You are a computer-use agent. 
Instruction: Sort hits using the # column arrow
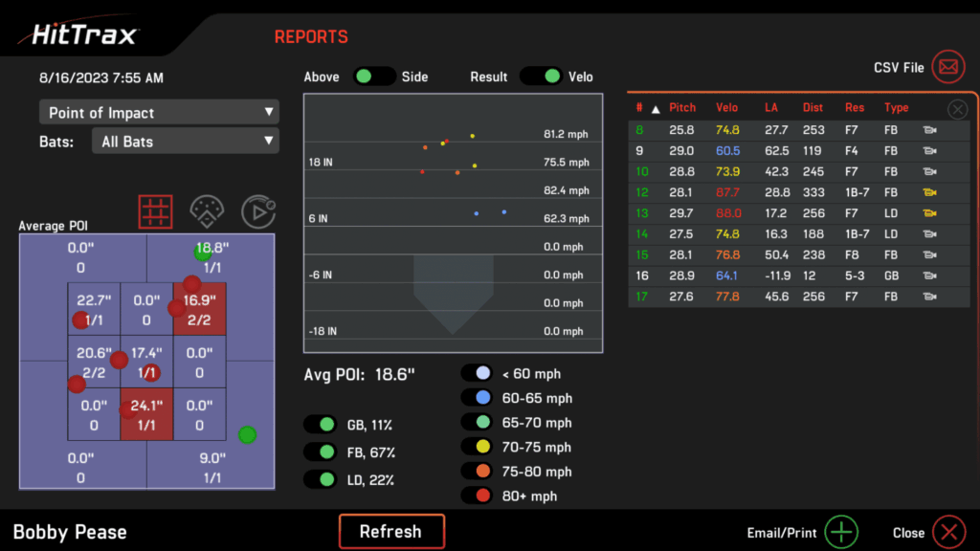656,108
